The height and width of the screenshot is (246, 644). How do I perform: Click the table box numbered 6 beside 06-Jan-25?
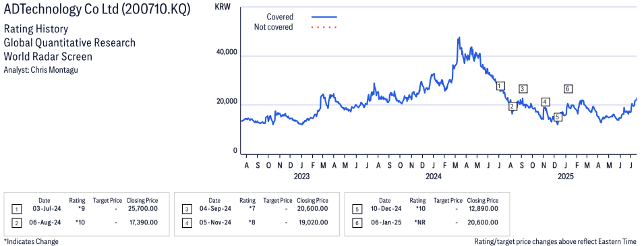point(357,223)
